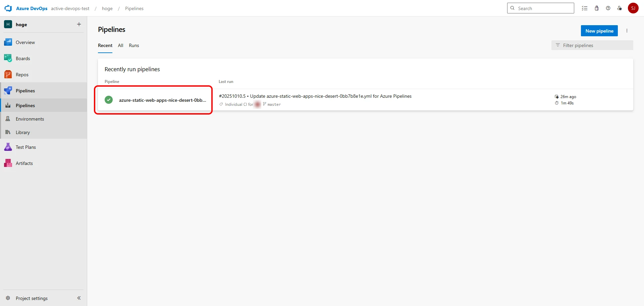644x306 pixels.
Task: Switch to the All tab
Action: click(120, 46)
